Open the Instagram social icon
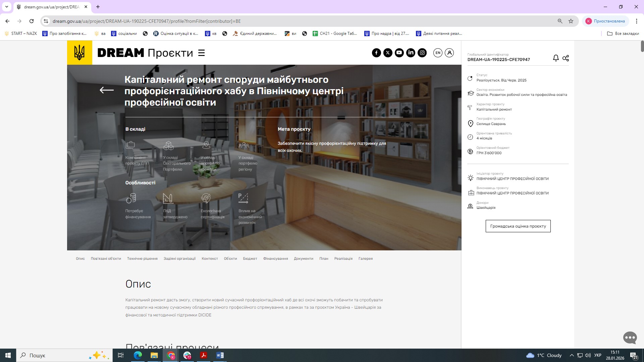644x362 pixels. [422, 53]
